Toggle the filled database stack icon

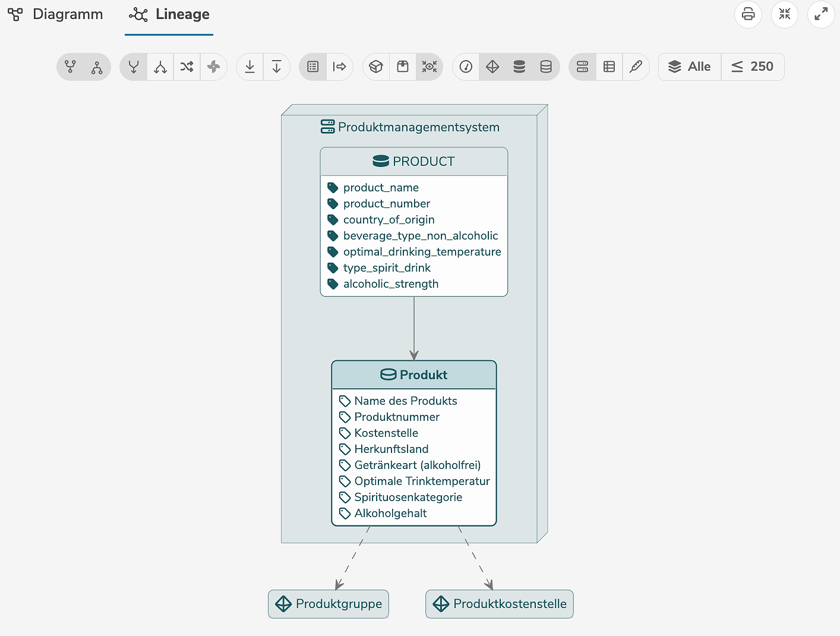pos(519,67)
